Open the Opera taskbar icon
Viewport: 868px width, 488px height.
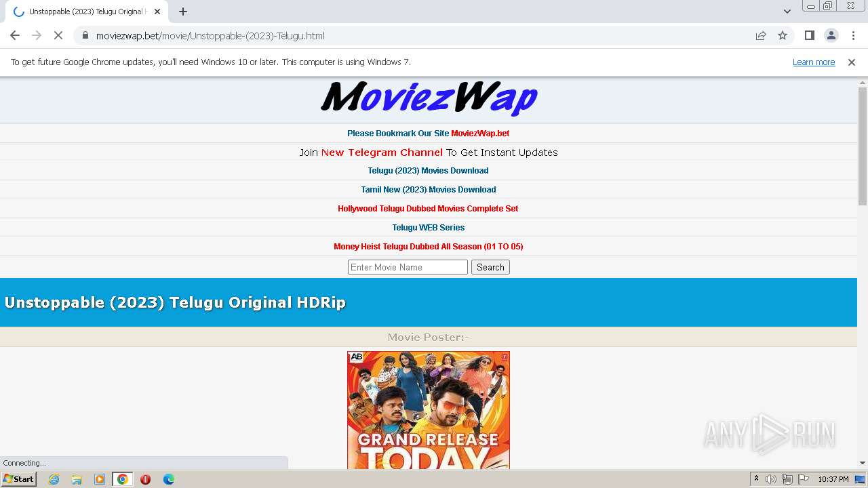[x=145, y=479]
